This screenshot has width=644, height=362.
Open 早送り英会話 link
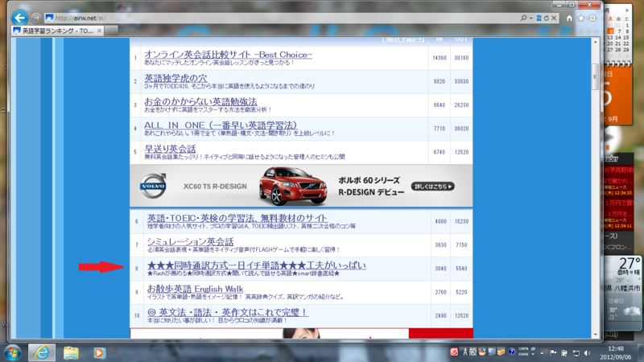[x=170, y=149]
